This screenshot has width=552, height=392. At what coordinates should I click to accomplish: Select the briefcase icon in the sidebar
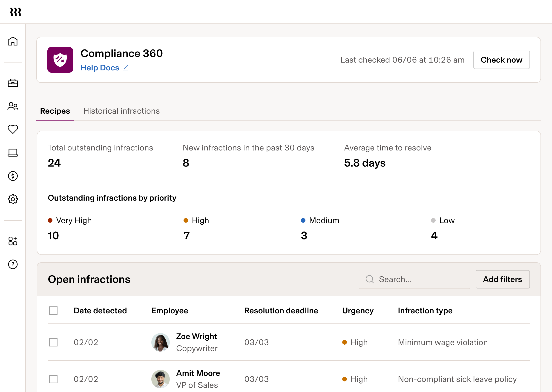click(x=13, y=83)
